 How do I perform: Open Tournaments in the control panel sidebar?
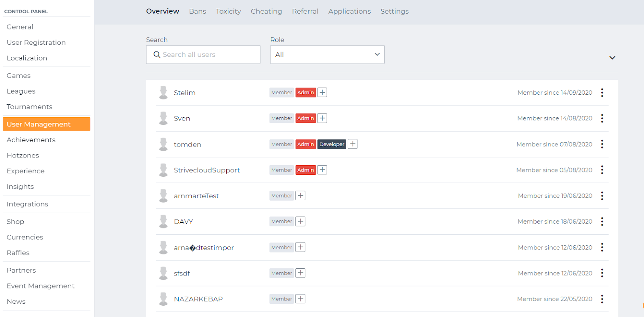29,107
